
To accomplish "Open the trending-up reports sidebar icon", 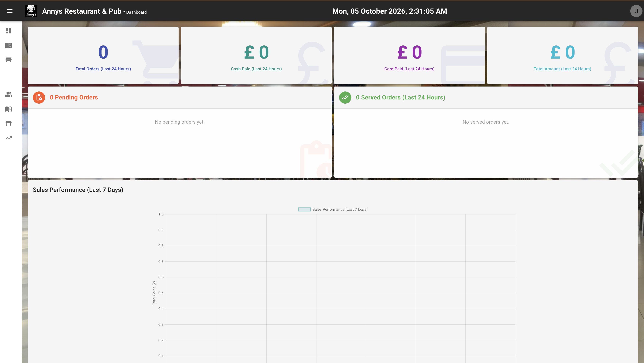I will 9,138.
